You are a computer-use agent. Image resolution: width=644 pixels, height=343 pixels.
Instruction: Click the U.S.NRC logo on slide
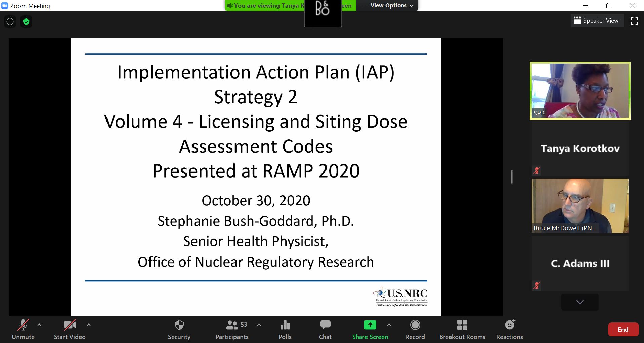click(x=400, y=297)
